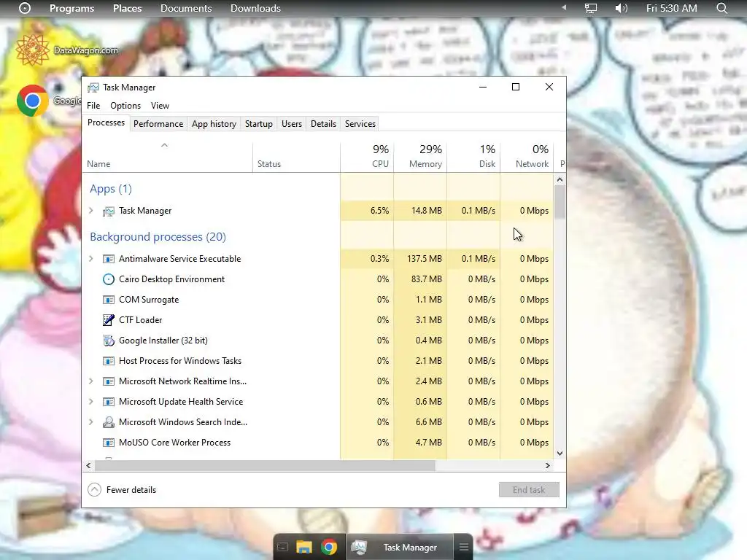The image size is (747, 560).
Task: Open the View menu
Action: 160,106
